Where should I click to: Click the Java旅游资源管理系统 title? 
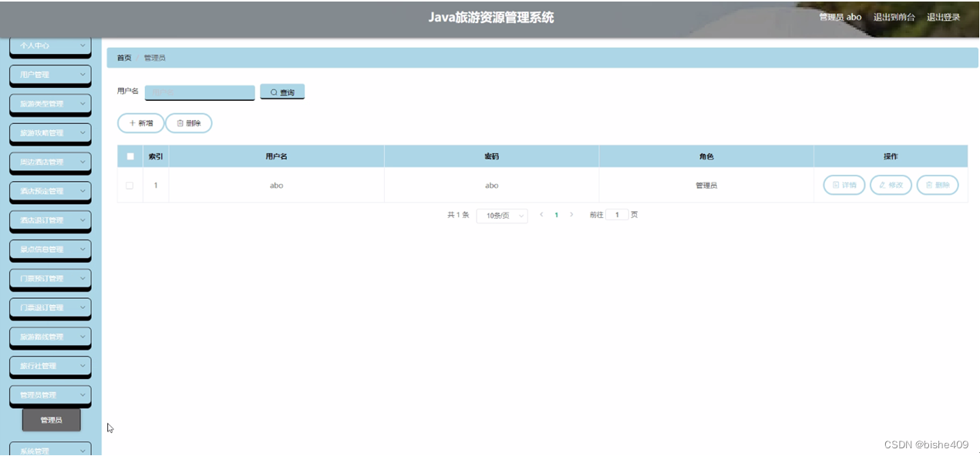click(491, 18)
